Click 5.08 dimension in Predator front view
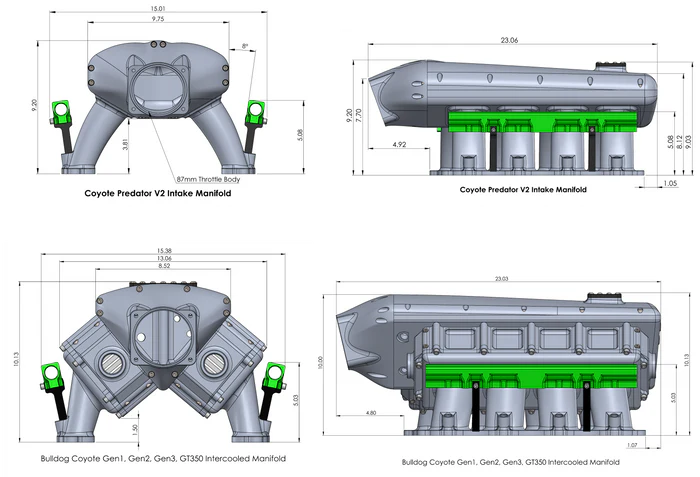 coord(300,135)
